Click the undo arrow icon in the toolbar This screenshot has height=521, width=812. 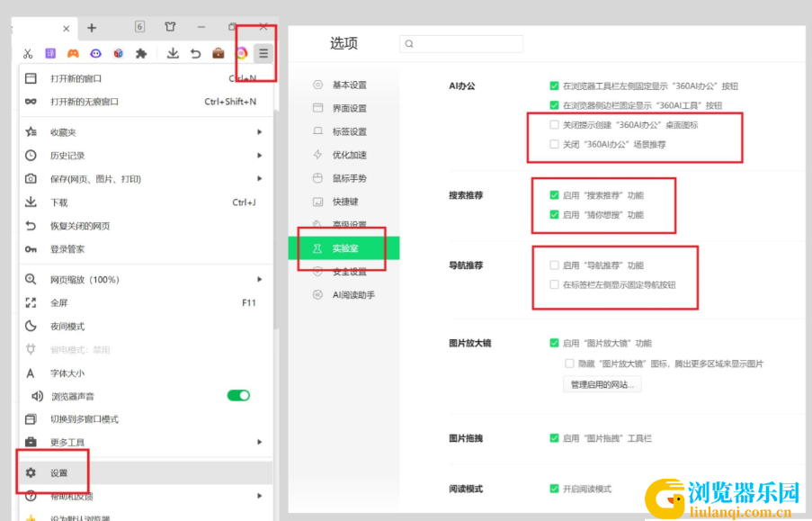pos(195,53)
